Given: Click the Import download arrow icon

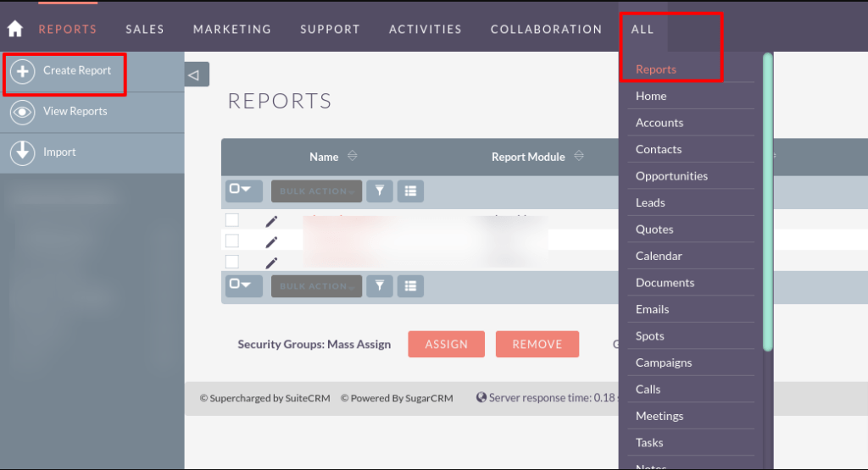Looking at the screenshot, I should (x=22, y=152).
